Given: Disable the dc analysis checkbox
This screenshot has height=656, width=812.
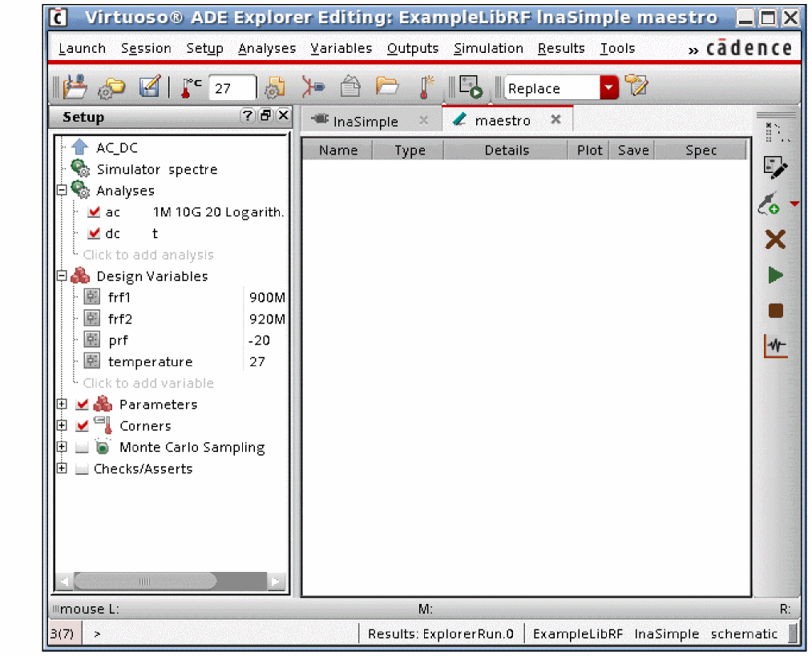Looking at the screenshot, I should (x=95, y=234).
